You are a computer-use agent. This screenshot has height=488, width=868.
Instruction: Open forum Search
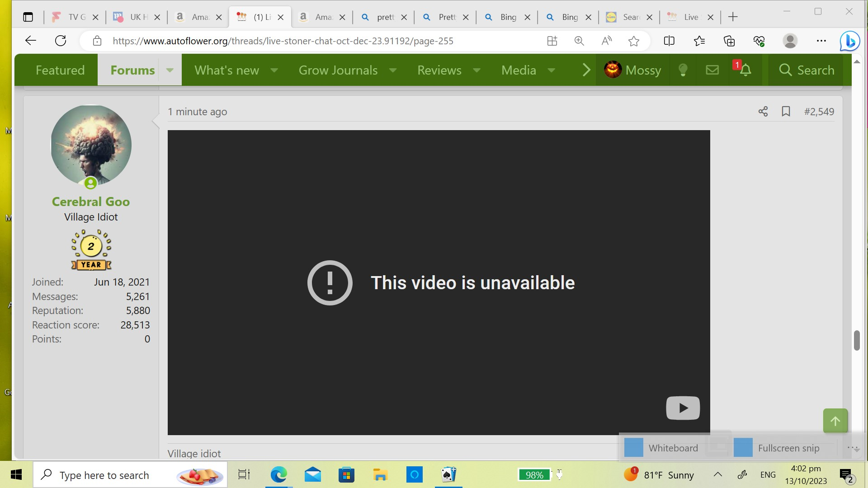pyautogui.click(x=807, y=70)
